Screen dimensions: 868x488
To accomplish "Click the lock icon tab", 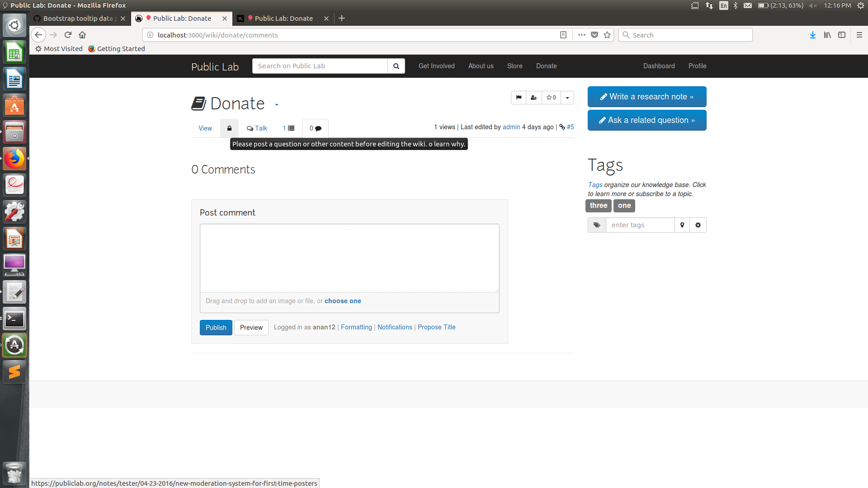I will (x=229, y=128).
